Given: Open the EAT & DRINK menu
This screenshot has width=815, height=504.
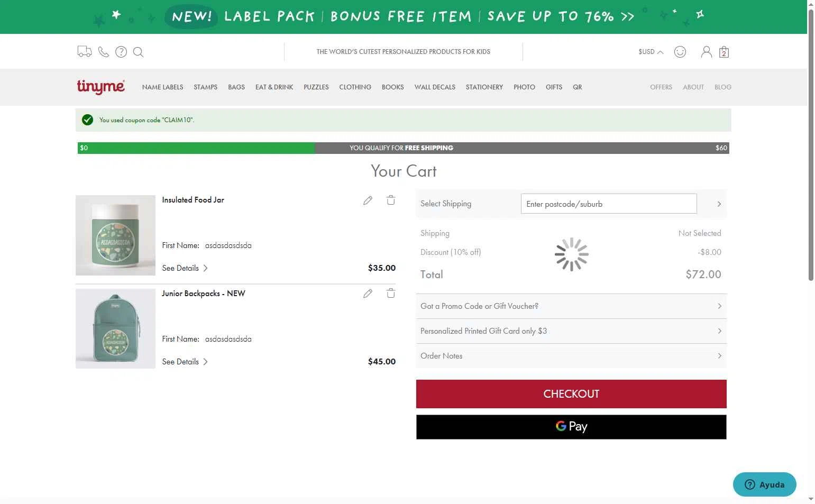Looking at the screenshot, I should tap(274, 87).
